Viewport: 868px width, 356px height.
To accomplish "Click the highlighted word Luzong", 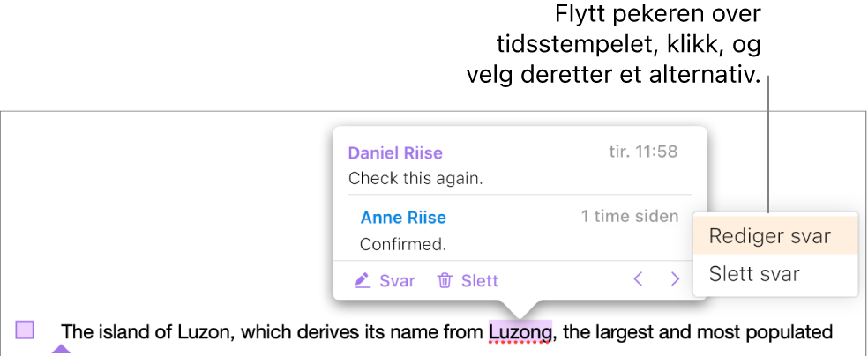I will (x=520, y=332).
